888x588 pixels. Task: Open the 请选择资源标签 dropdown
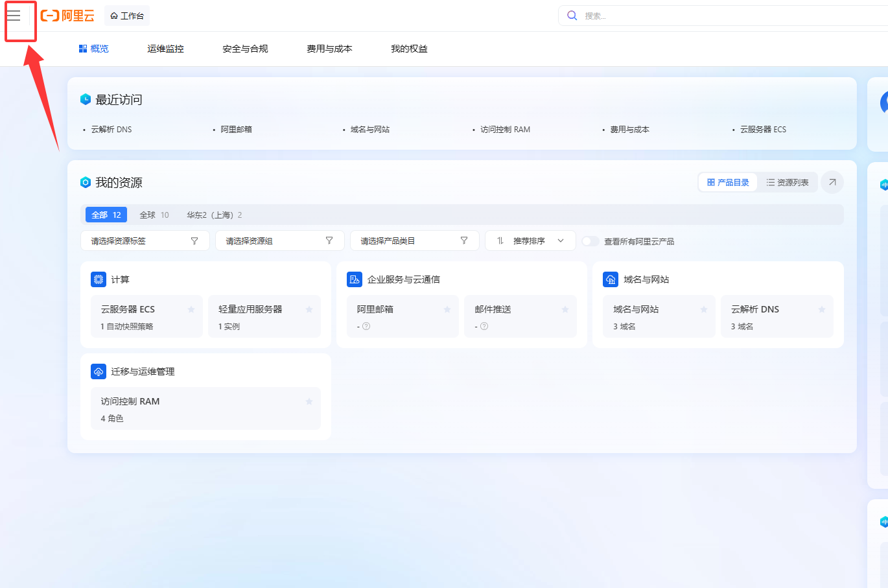145,241
